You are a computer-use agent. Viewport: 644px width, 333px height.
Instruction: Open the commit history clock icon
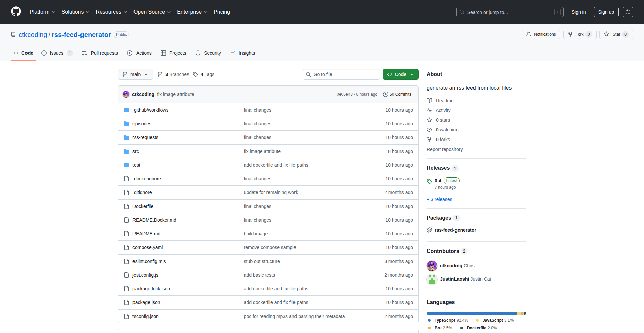tap(386, 94)
